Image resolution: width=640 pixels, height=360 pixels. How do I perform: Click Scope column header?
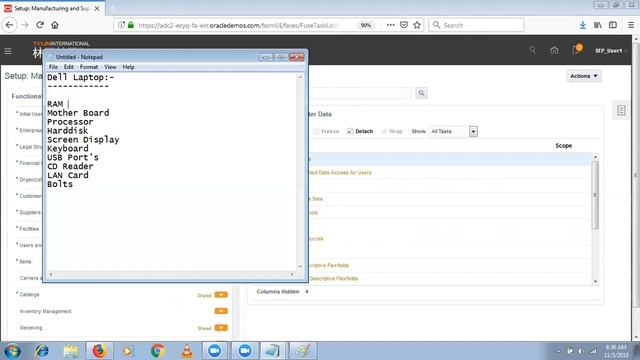pos(563,146)
